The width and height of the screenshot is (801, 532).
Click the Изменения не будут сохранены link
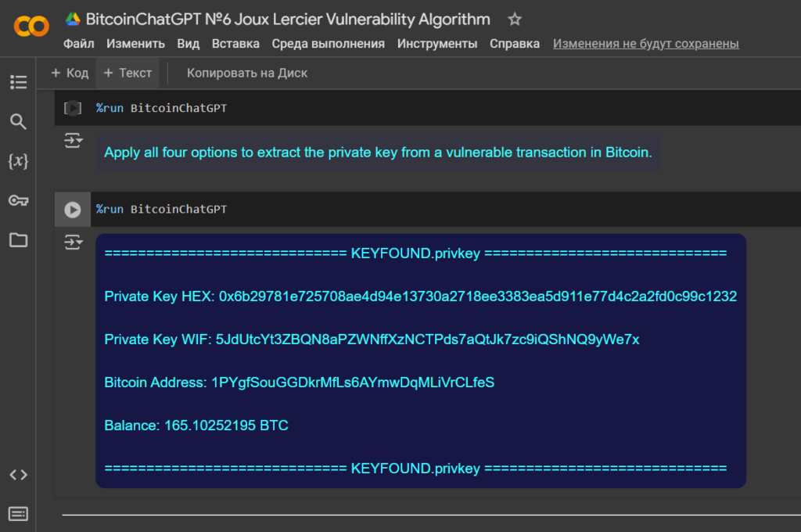click(x=645, y=44)
